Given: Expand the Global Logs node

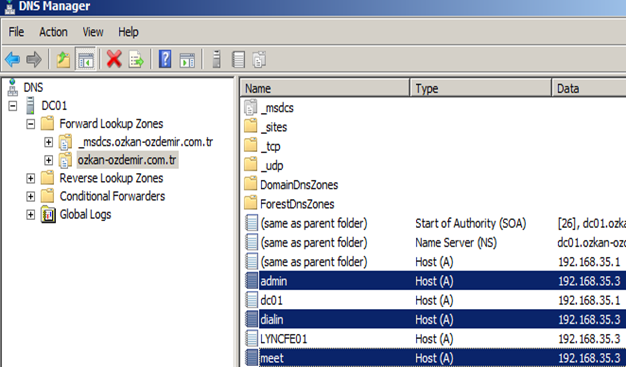Looking at the screenshot, I should coord(31,214).
